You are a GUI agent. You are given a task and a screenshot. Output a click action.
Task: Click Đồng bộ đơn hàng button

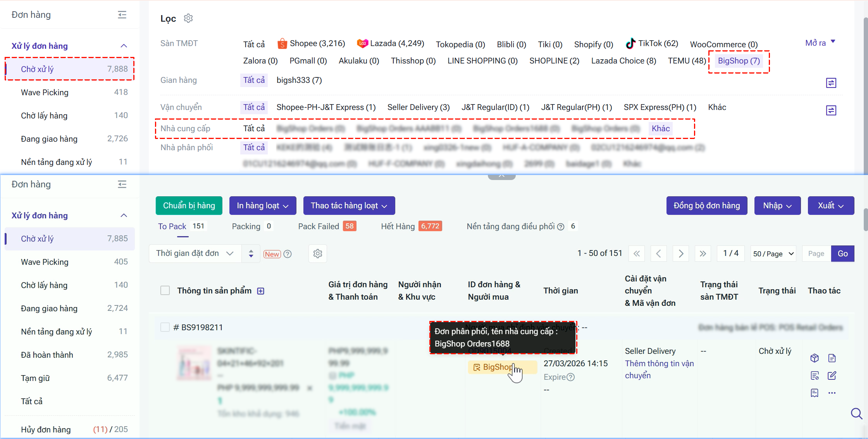[706, 206]
